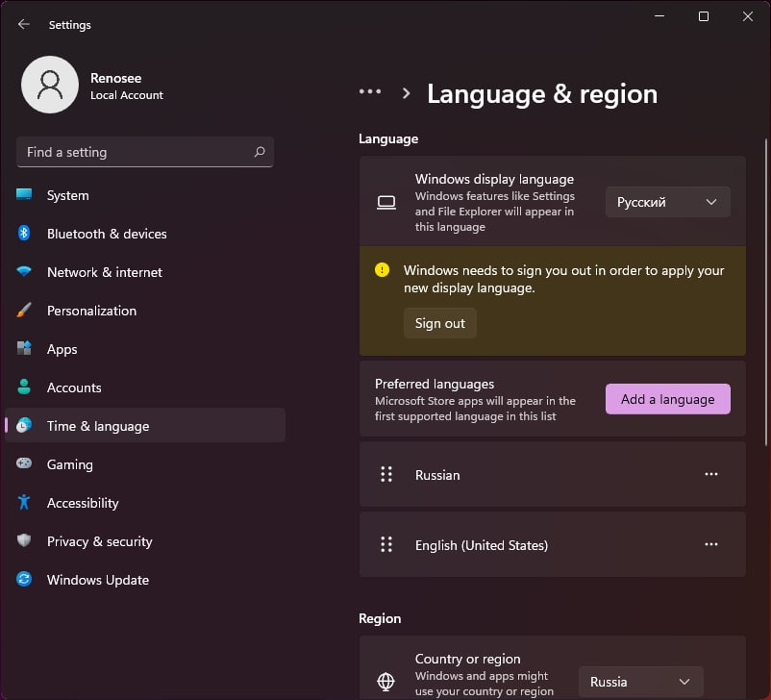Close the Settings window
Screen dimensions: 771x700
click(747, 16)
